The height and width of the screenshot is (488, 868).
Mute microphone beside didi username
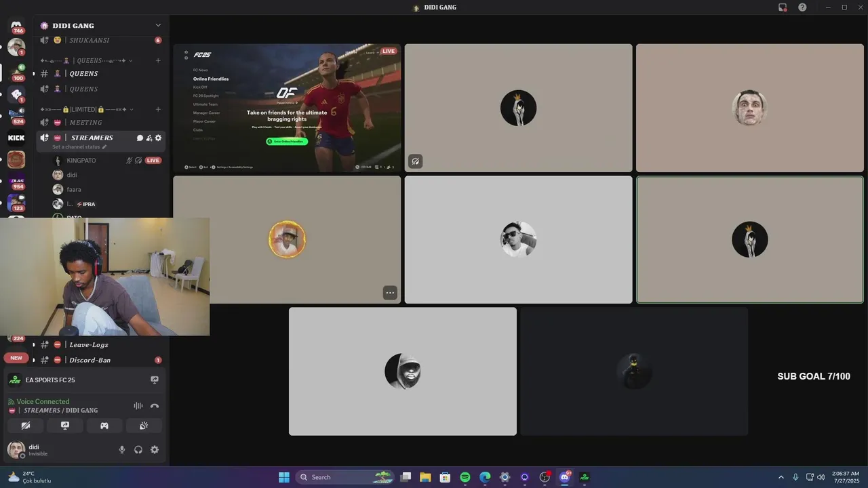(x=122, y=449)
